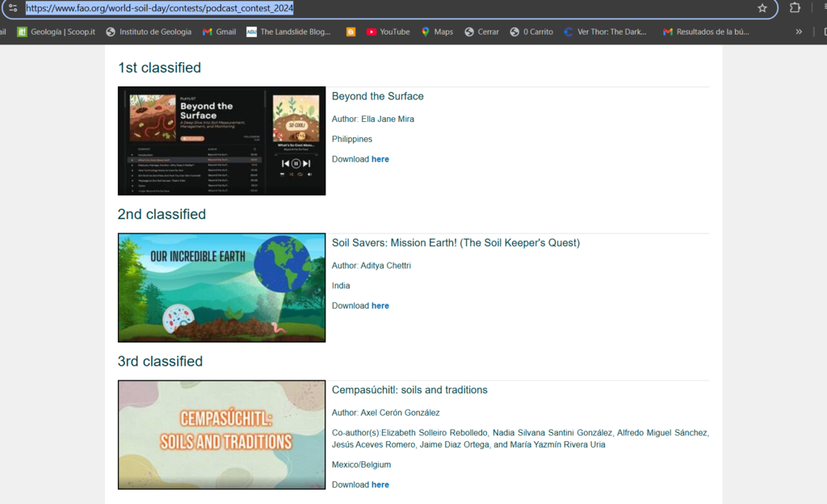Open the Maps bookmark
This screenshot has height=504, width=827.
[437, 31]
